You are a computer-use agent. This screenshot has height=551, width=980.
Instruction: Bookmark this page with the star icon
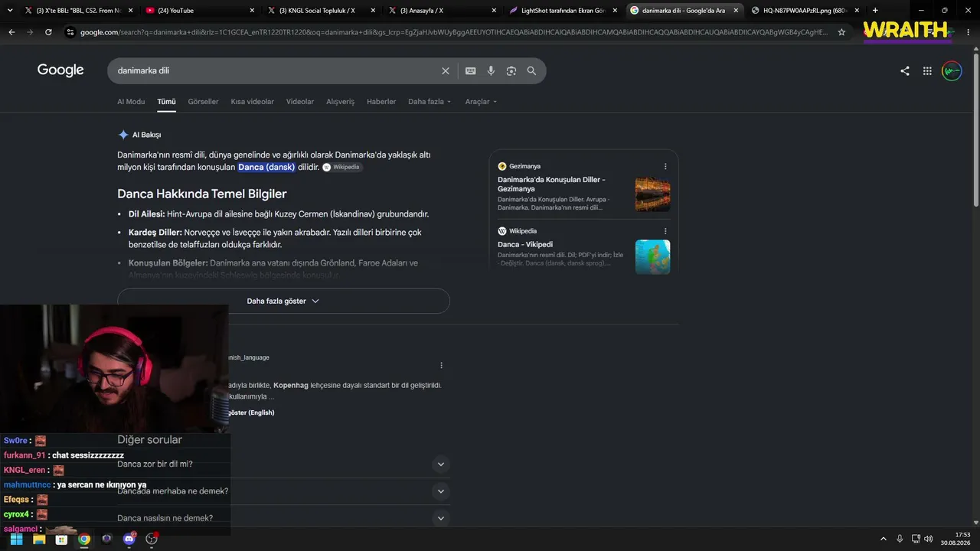841,32
